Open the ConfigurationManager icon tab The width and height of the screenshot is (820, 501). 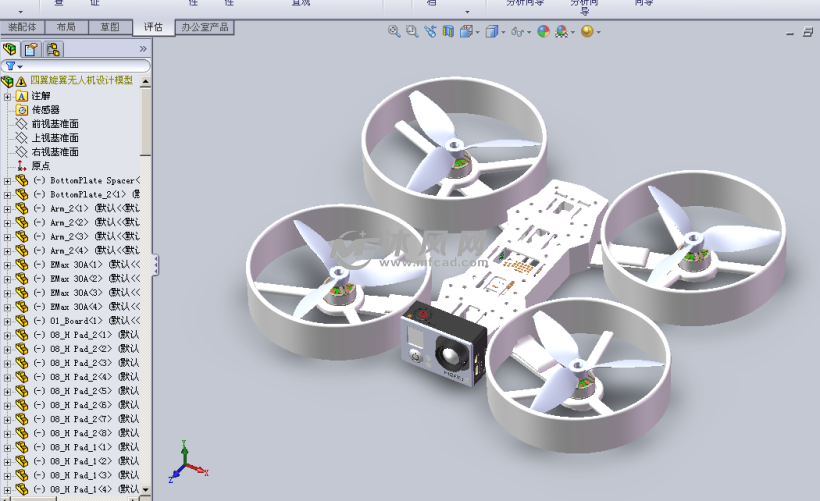[x=53, y=49]
